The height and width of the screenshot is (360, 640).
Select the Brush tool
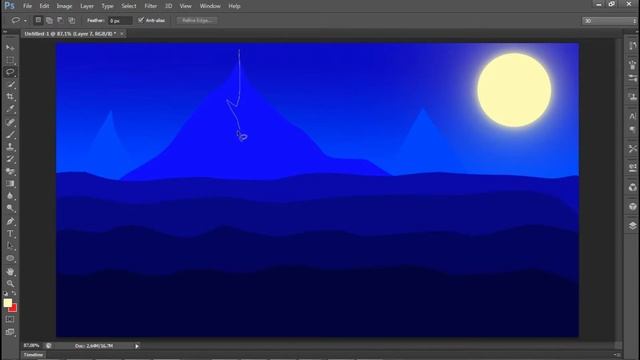tap(10, 134)
